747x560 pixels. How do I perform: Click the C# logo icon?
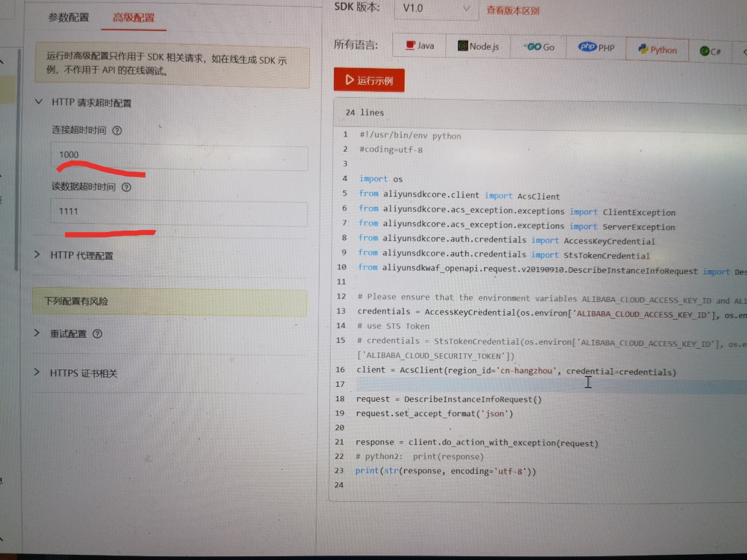pos(705,51)
